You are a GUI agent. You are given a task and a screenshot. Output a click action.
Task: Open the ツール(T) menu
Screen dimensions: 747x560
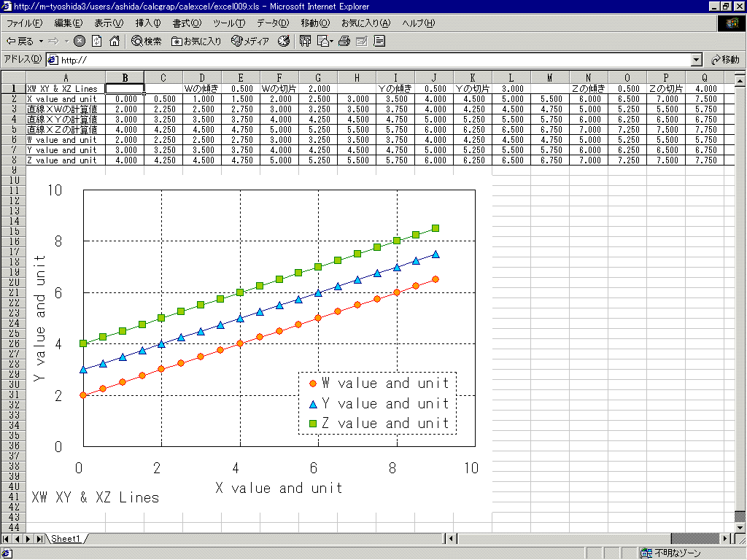[229, 23]
